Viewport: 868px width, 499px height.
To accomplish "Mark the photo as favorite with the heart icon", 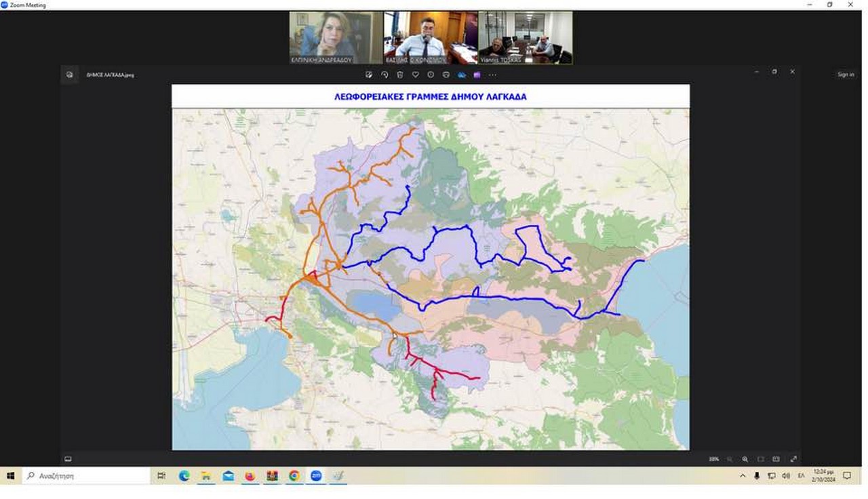I will 415,75.
